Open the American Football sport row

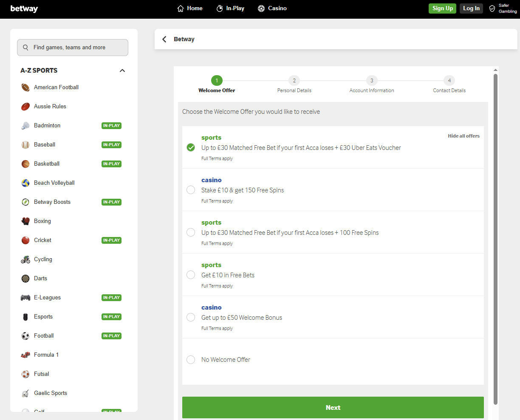coord(73,87)
